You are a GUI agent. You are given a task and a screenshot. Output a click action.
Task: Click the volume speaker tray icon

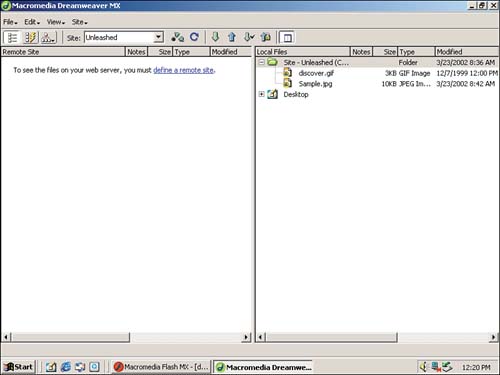[424, 367]
